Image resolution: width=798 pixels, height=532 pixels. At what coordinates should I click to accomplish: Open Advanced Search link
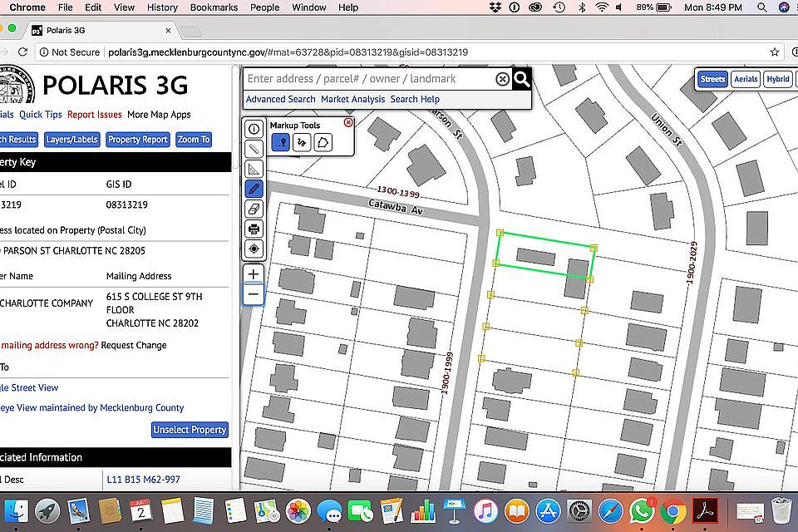coord(280,99)
